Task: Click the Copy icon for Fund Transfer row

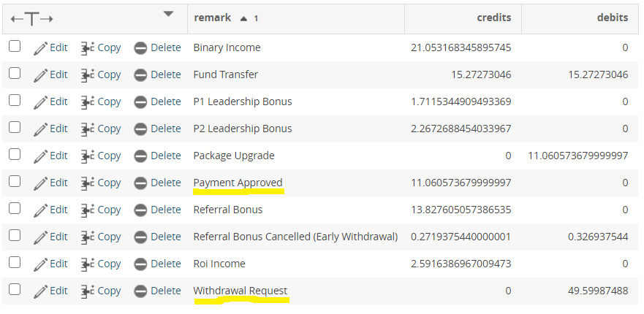Action: click(x=87, y=74)
